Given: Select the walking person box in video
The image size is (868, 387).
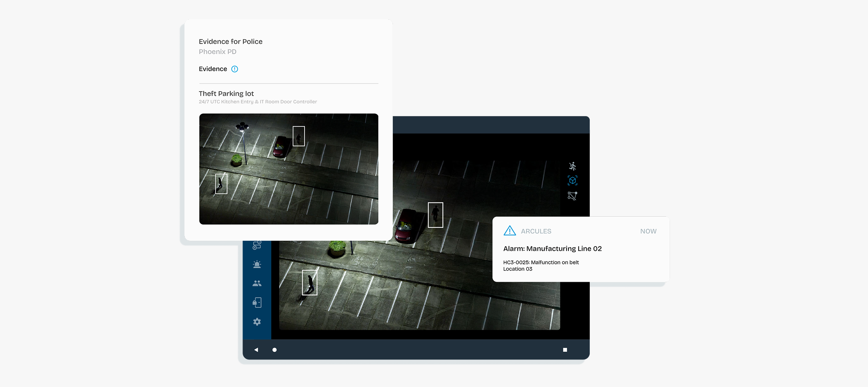Looking at the screenshot, I should 309,283.
